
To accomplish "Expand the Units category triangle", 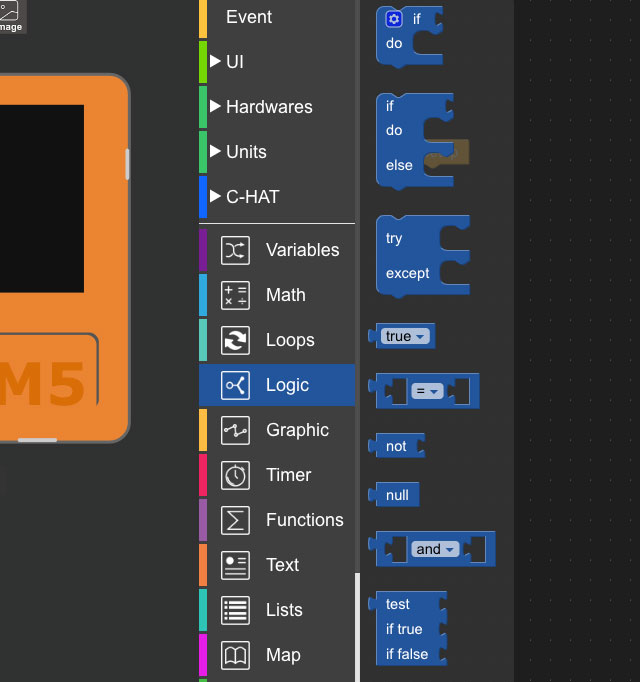I will (216, 152).
